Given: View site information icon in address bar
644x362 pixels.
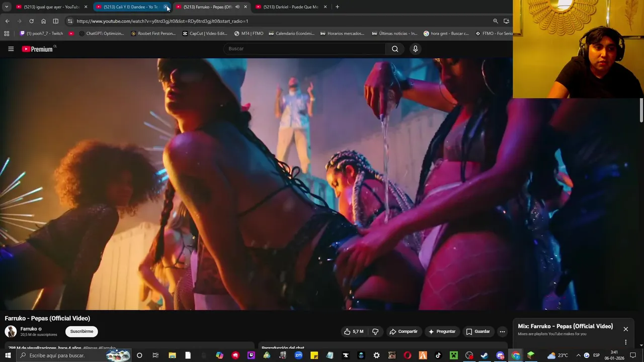Looking at the screenshot, I should coord(70,21).
